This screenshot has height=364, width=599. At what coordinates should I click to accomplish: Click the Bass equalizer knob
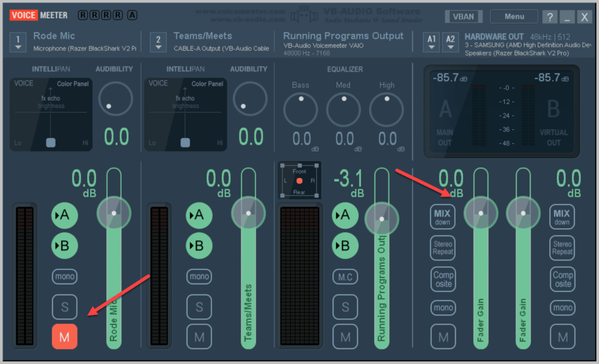301,110
